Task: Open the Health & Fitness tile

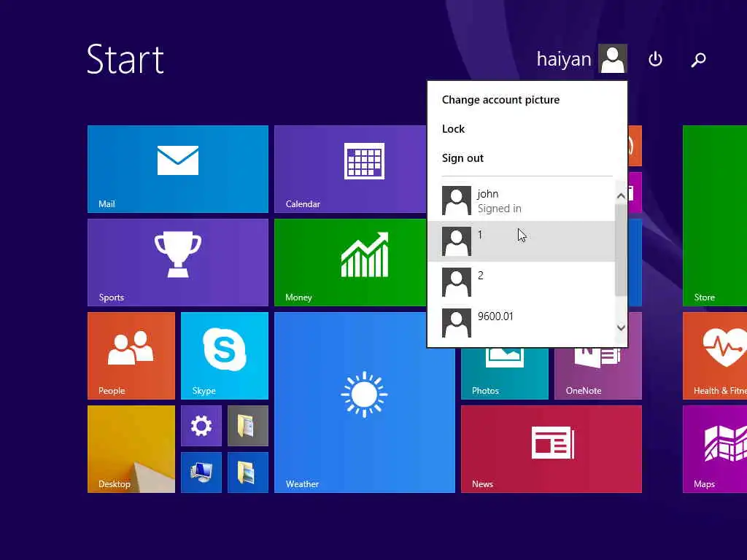Action: click(715, 356)
